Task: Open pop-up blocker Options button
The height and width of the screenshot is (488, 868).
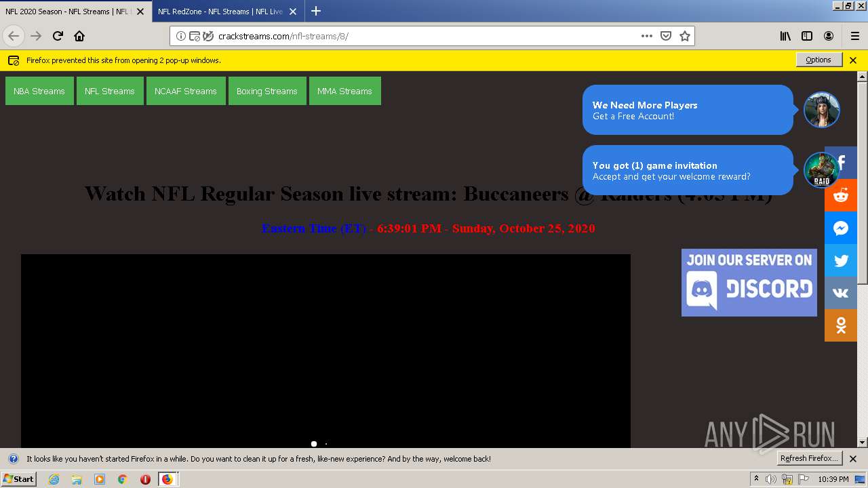Action: click(818, 60)
